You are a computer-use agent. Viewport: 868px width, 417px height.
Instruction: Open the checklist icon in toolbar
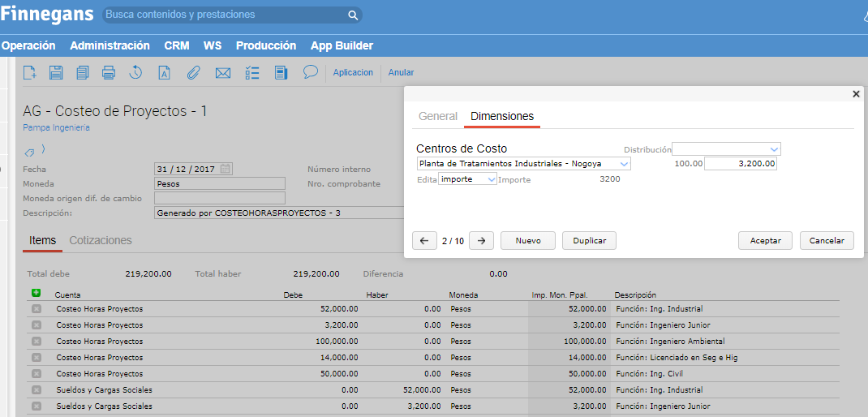coord(252,73)
